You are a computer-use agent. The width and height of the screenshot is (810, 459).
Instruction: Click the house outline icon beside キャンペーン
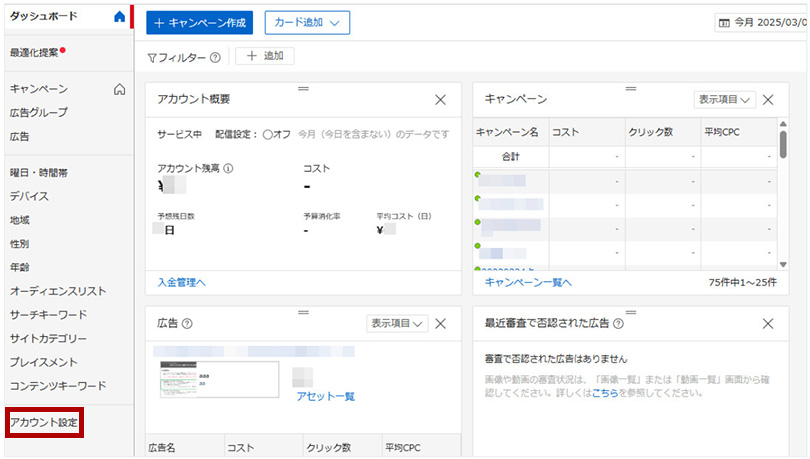point(119,89)
